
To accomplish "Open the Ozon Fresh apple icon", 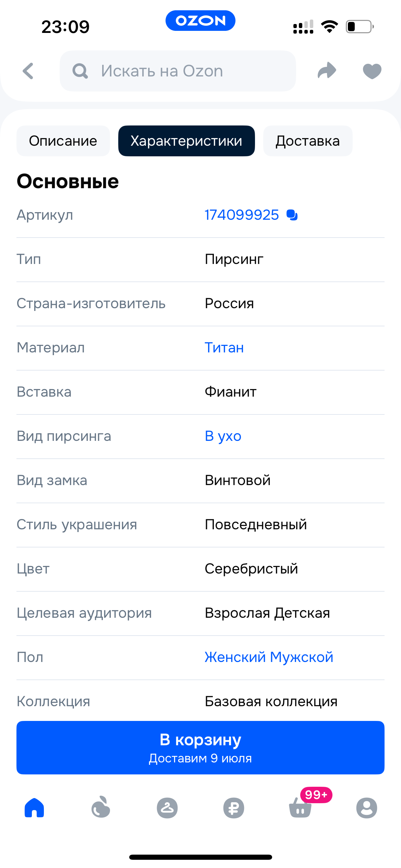I will (x=101, y=808).
